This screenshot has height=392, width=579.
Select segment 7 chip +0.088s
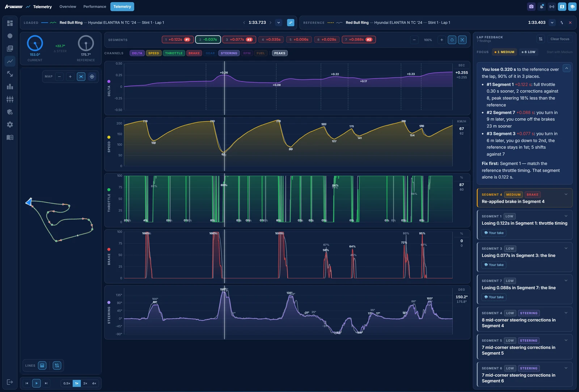tap(359, 39)
